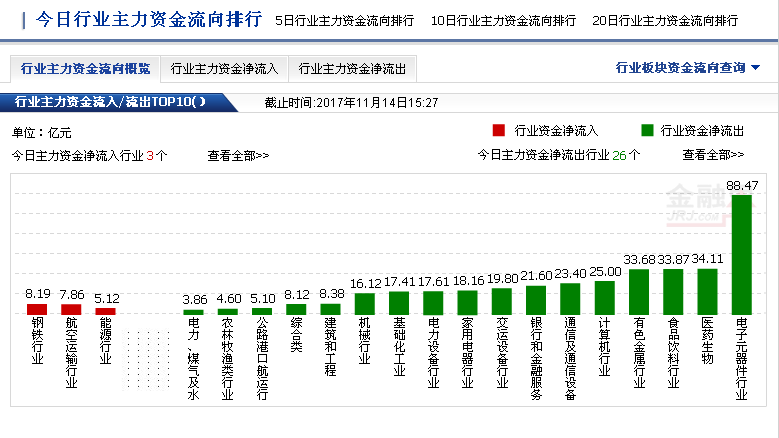The image size is (779, 438).
Task: Click the green bar for 计算机行业
Action: coord(604,297)
